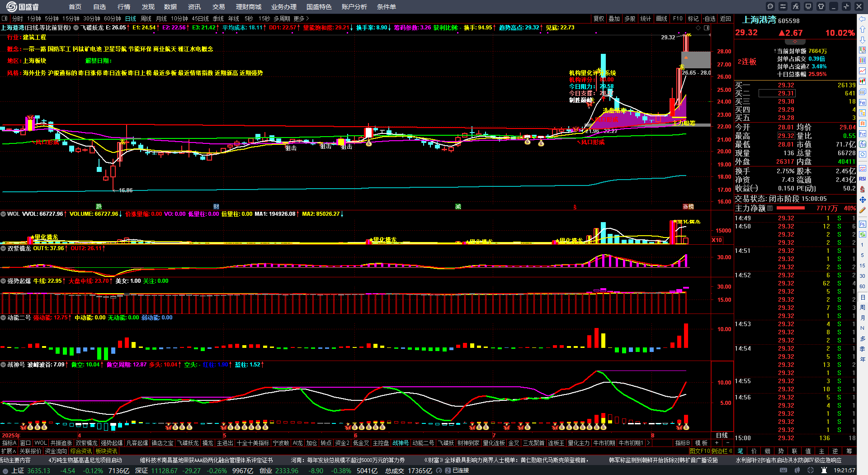Click the F10 icon in right sidebar

tap(863, 103)
